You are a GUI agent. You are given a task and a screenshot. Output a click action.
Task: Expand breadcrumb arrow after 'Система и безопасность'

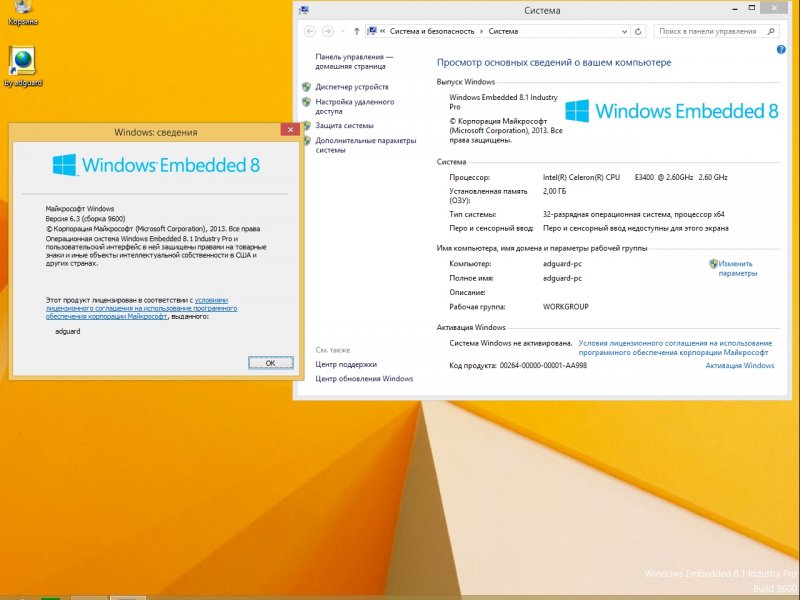[x=482, y=32]
